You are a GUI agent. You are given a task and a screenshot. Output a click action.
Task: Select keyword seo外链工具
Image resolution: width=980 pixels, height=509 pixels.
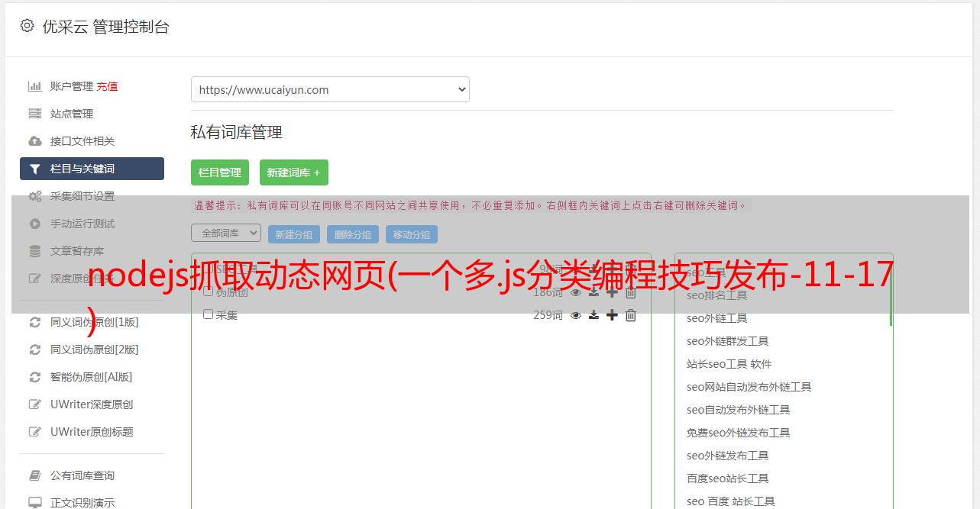pos(717,318)
